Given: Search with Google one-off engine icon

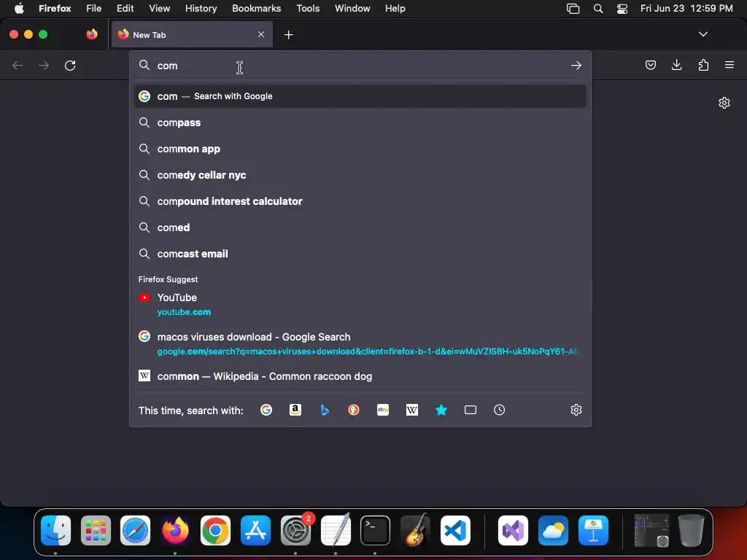Looking at the screenshot, I should click(x=266, y=410).
